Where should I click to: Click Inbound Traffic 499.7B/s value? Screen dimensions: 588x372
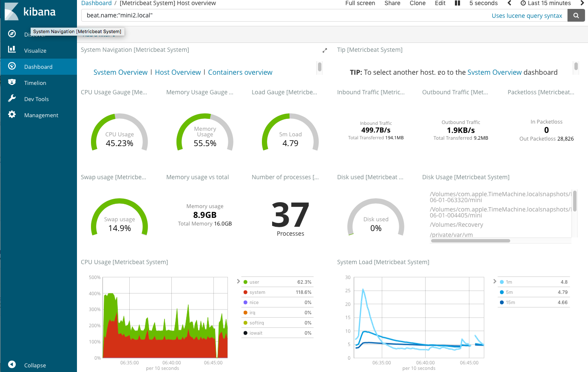click(x=376, y=130)
